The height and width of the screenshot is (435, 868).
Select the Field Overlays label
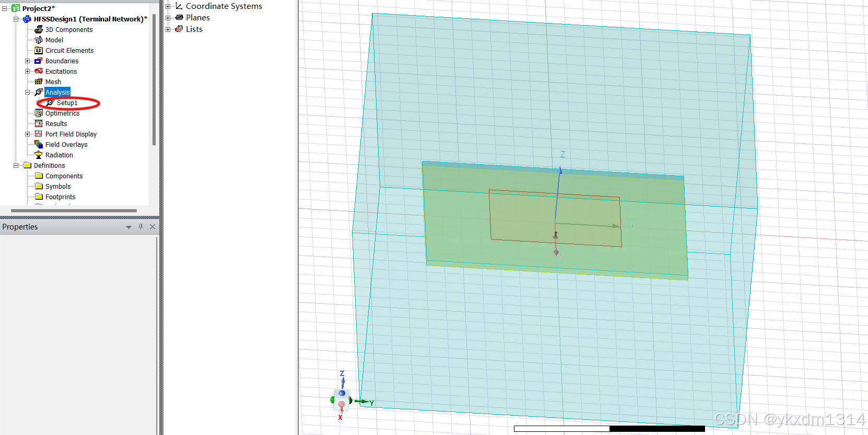pos(66,144)
